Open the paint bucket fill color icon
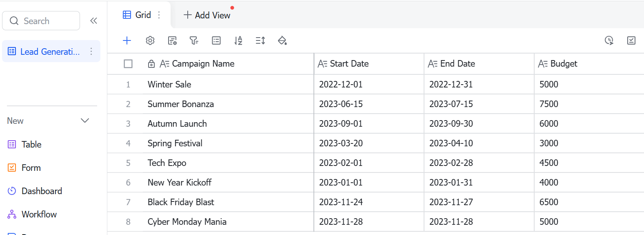This screenshot has width=644, height=235. (x=282, y=40)
